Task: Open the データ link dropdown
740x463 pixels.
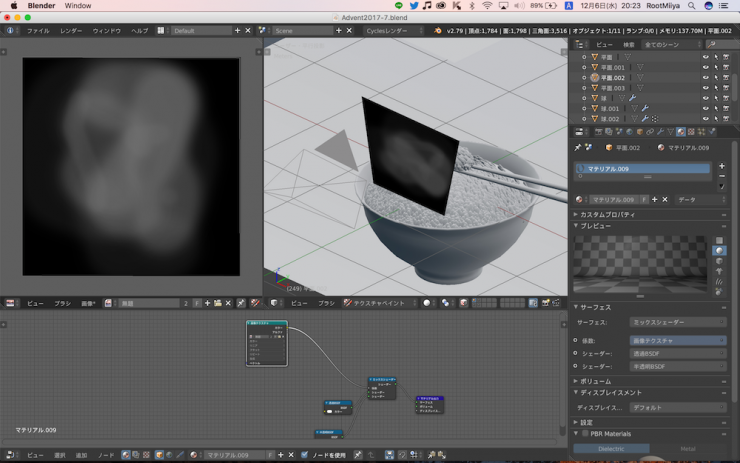Action: pyautogui.click(x=701, y=200)
